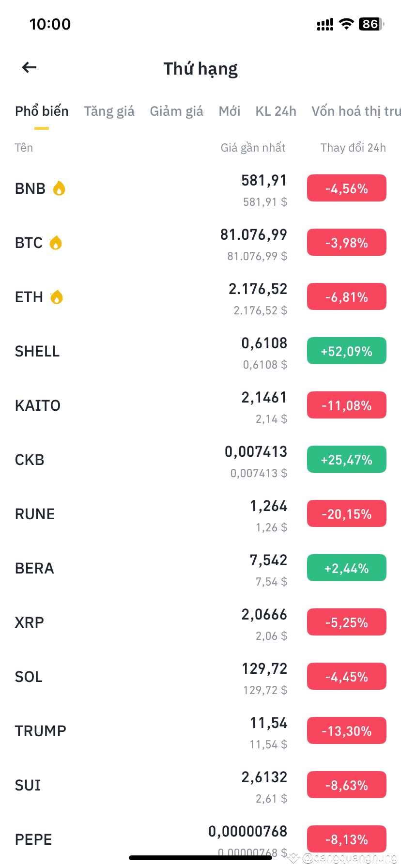The width and height of the screenshot is (401, 868).
Task: Tap the fire icon next to ETH
Action: (57, 296)
